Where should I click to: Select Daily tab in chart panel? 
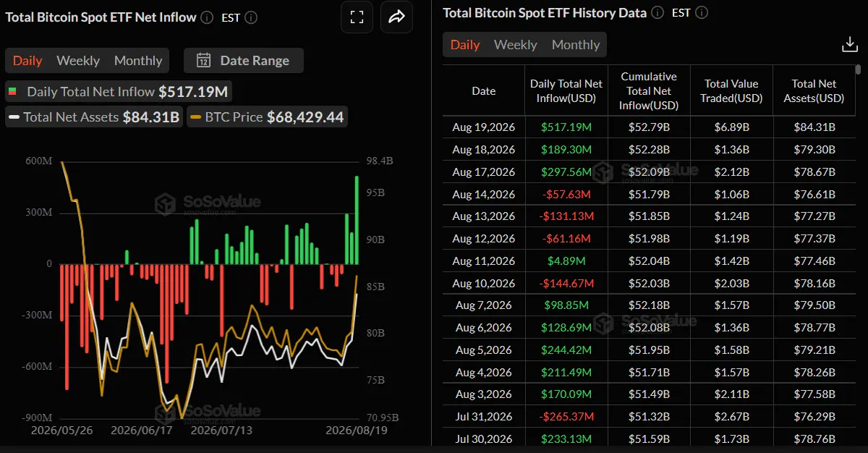(27, 61)
